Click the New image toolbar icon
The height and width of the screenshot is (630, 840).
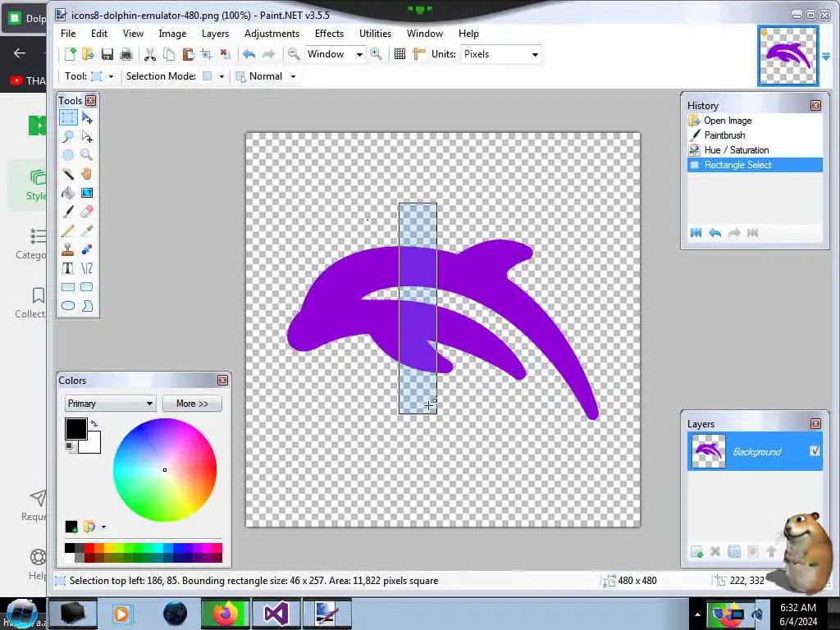point(71,54)
